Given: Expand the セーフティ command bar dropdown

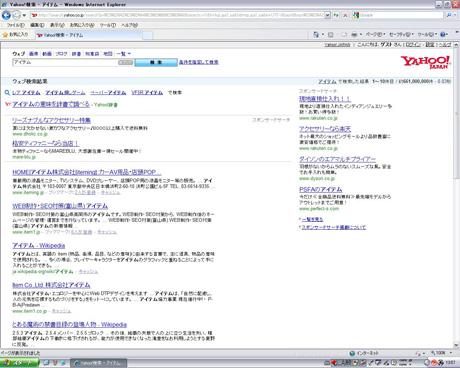Looking at the screenshot, I should point(401,35).
